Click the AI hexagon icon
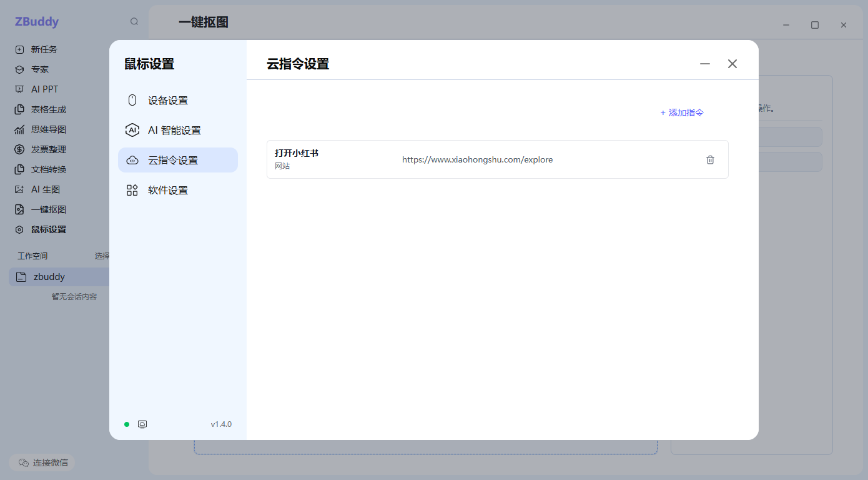Screen dimensions: 868x480 [x=132, y=130]
